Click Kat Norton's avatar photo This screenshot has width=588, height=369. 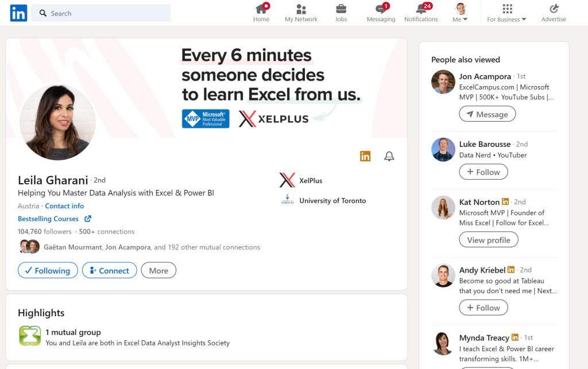[443, 208]
